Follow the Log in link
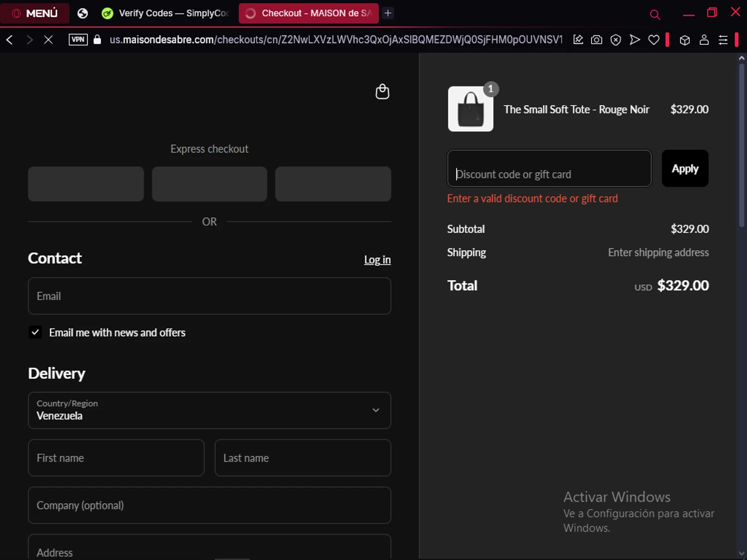 377,260
